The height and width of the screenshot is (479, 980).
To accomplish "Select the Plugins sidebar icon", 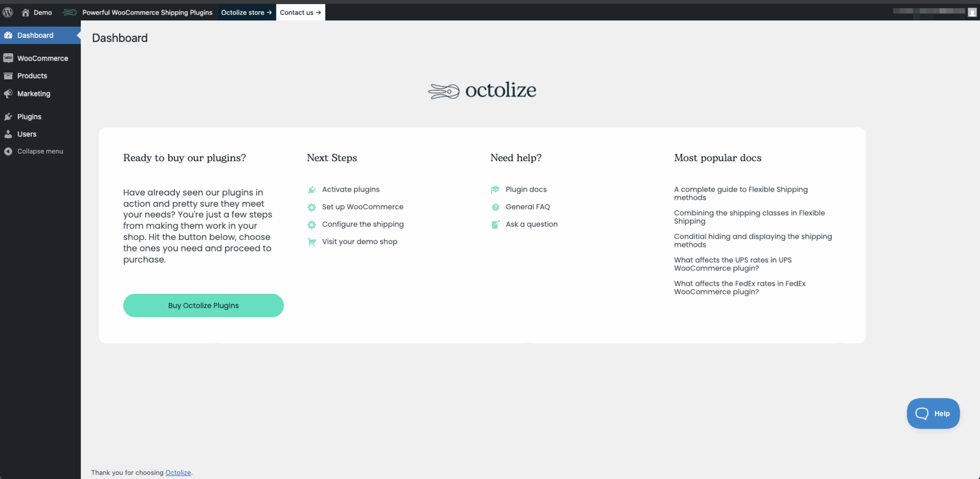I will click(x=8, y=116).
